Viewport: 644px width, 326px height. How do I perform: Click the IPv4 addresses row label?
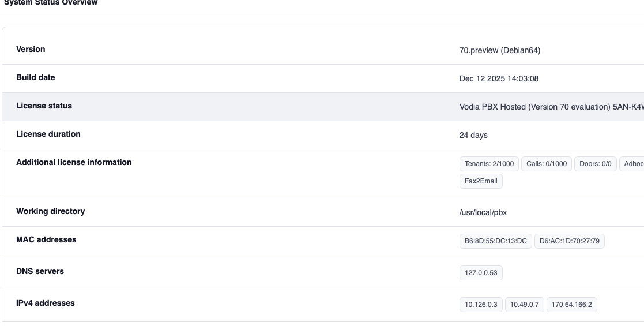point(45,303)
